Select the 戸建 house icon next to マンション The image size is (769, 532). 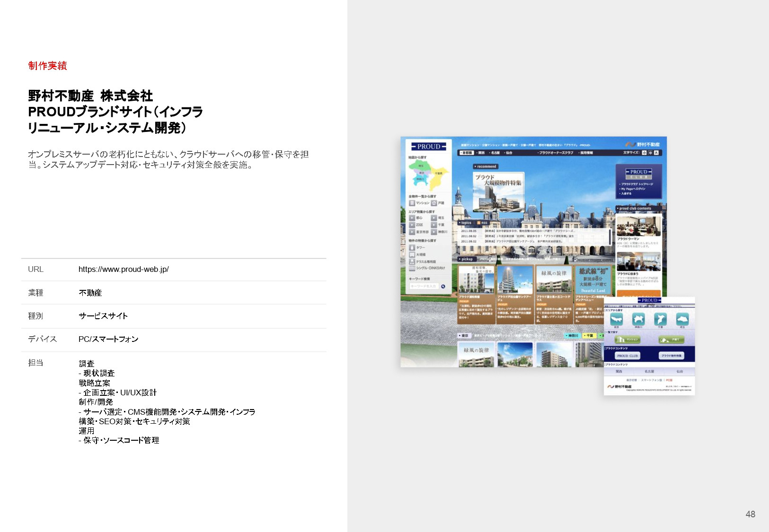[x=434, y=203]
